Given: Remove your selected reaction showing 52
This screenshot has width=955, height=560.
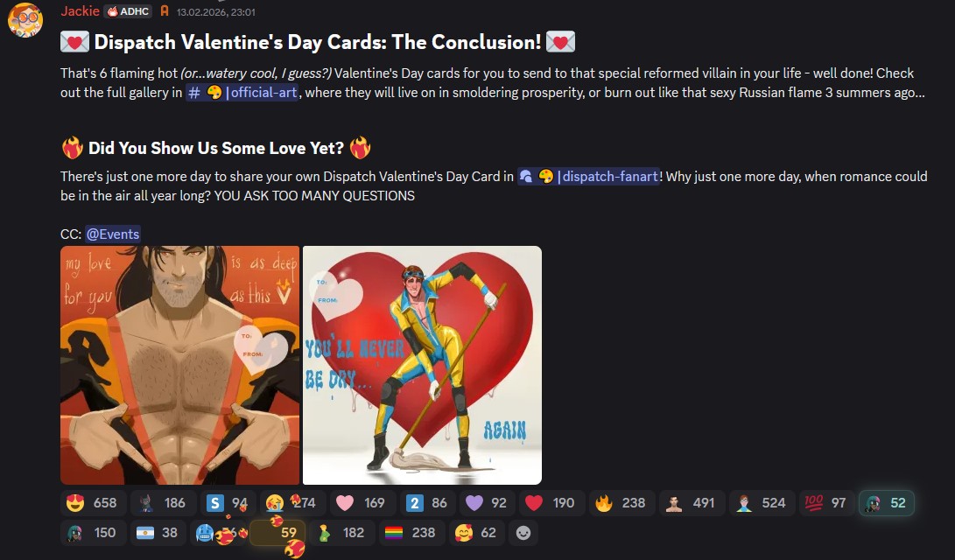Looking at the screenshot, I should [x=886, y=503].
